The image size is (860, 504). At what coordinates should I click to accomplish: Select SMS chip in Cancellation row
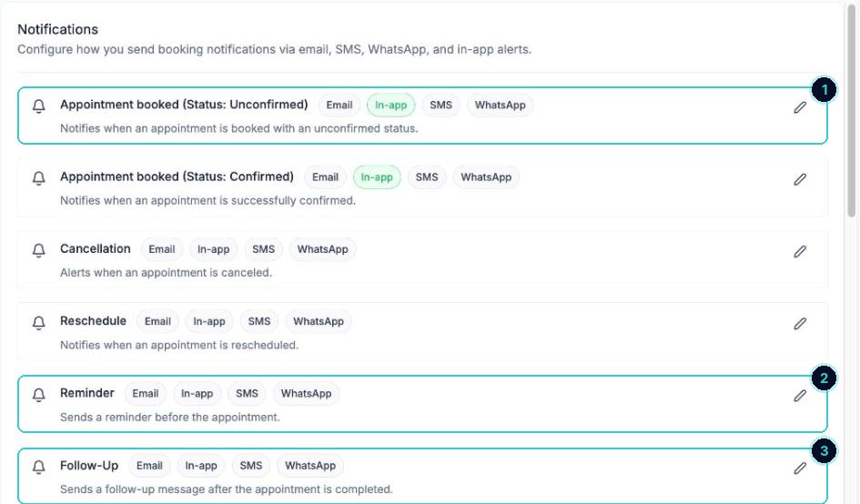(x=263, y=249)
